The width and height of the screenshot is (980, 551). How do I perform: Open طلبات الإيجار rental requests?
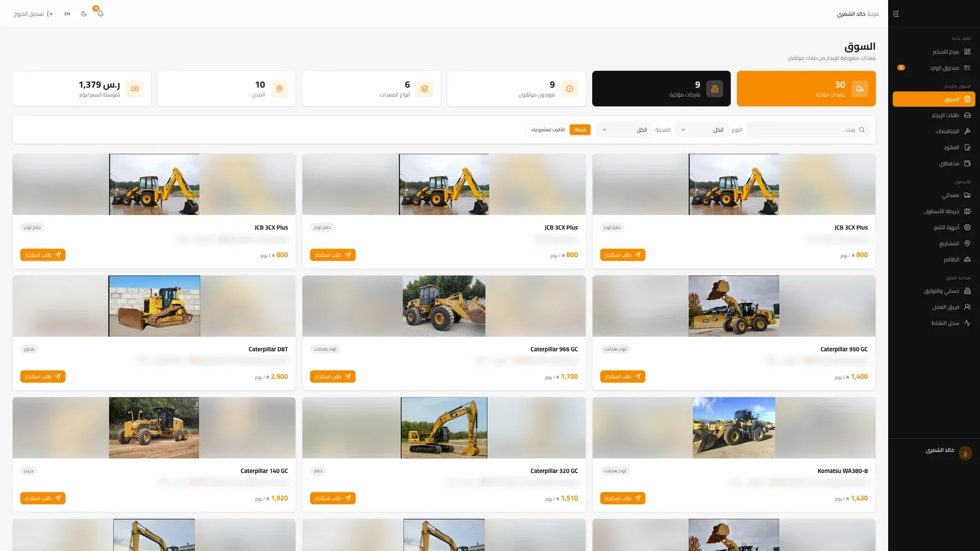tap(933, 115)
